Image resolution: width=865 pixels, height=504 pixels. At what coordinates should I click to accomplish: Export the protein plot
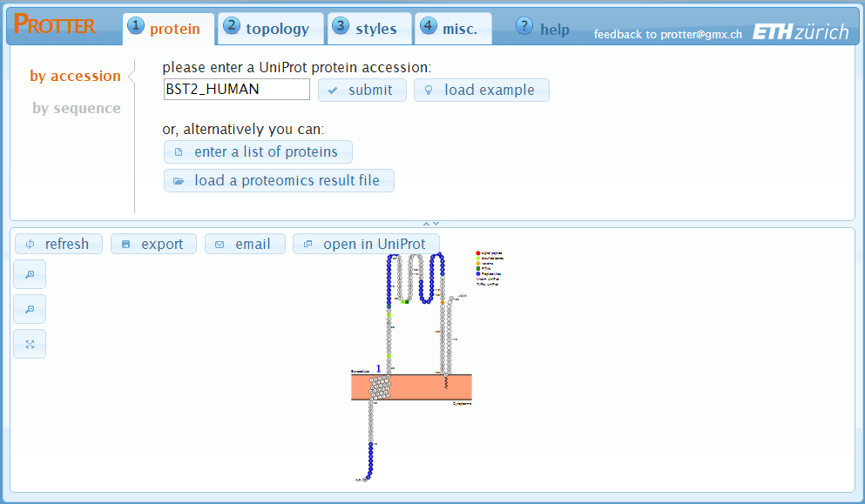152,244
